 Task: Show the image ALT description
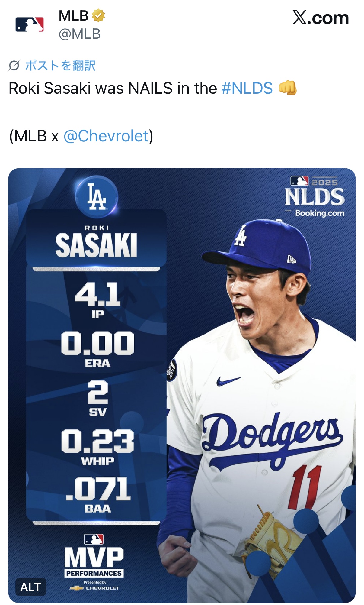coord(30,587)
